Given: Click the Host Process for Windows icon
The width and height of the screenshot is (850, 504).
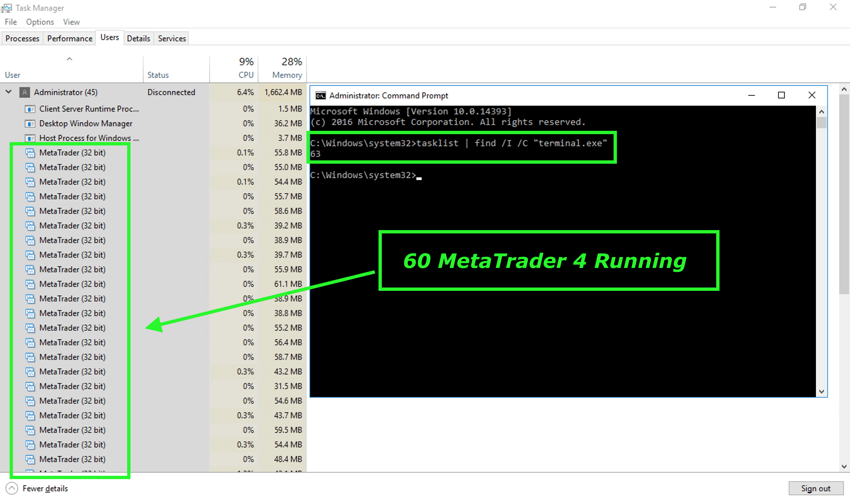Looking at the screenshot, I should tap(30, 138).
